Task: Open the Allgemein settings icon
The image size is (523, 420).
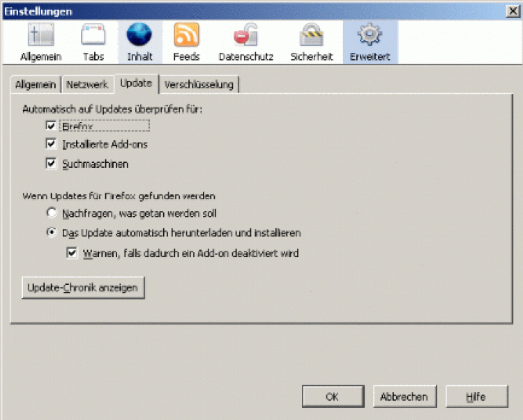Action: click(40, 35)
